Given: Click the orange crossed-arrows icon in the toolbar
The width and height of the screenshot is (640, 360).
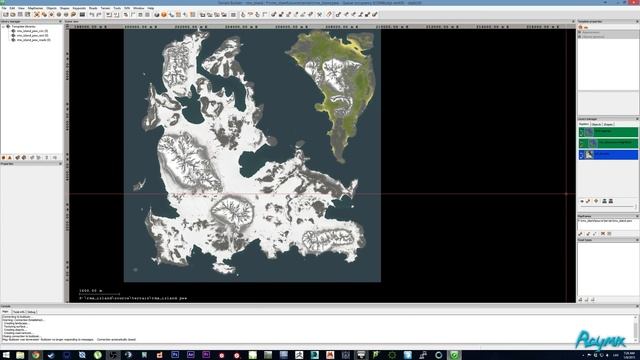Looking at the screenshot, I should click(x=37, y=14).
